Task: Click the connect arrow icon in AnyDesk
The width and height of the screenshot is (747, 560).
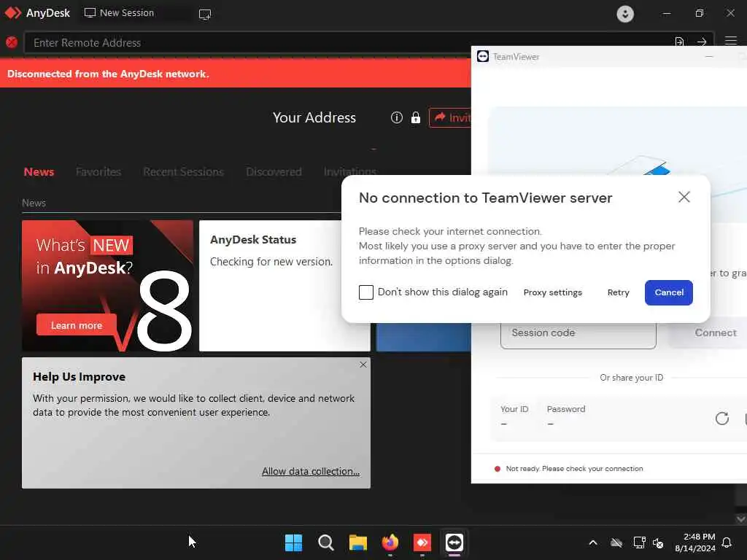Action: point(702,42)
